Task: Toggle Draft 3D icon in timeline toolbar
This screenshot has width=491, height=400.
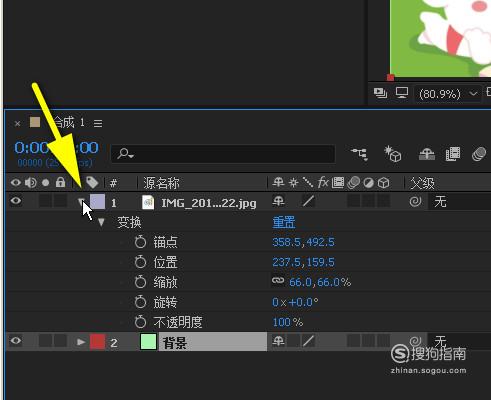Action: point(392,154)
